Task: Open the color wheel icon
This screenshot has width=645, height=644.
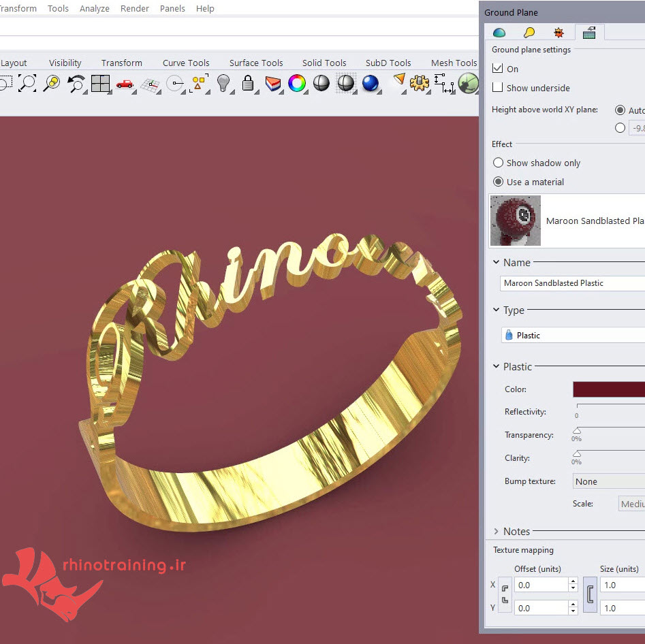Action: click(x=296, y=84)
